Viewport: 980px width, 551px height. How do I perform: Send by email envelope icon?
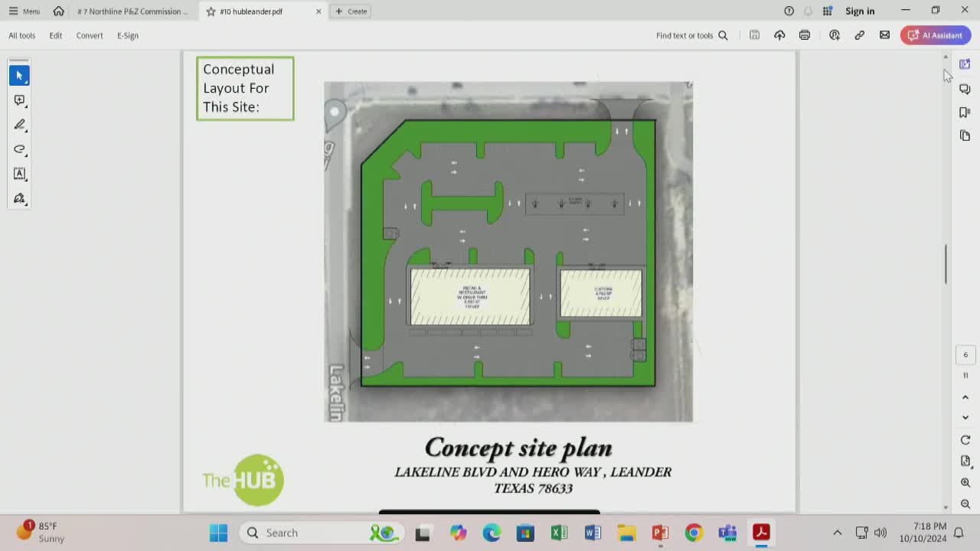tap(885, 35)
